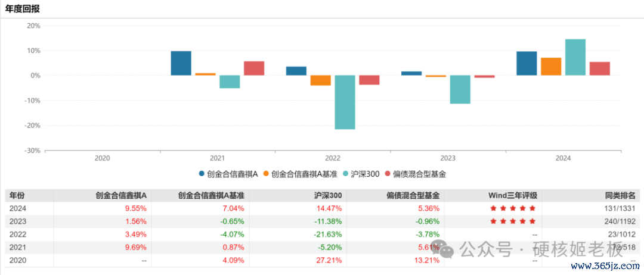Click the red 偏债混合型基金 legend dot
The image size is (644, 275).
388,174
